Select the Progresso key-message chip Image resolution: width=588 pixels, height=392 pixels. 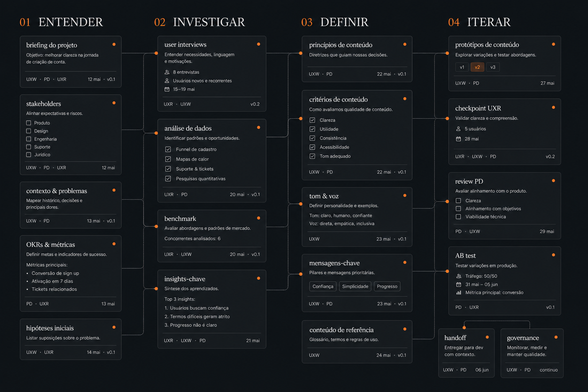[x=387, y=286]
